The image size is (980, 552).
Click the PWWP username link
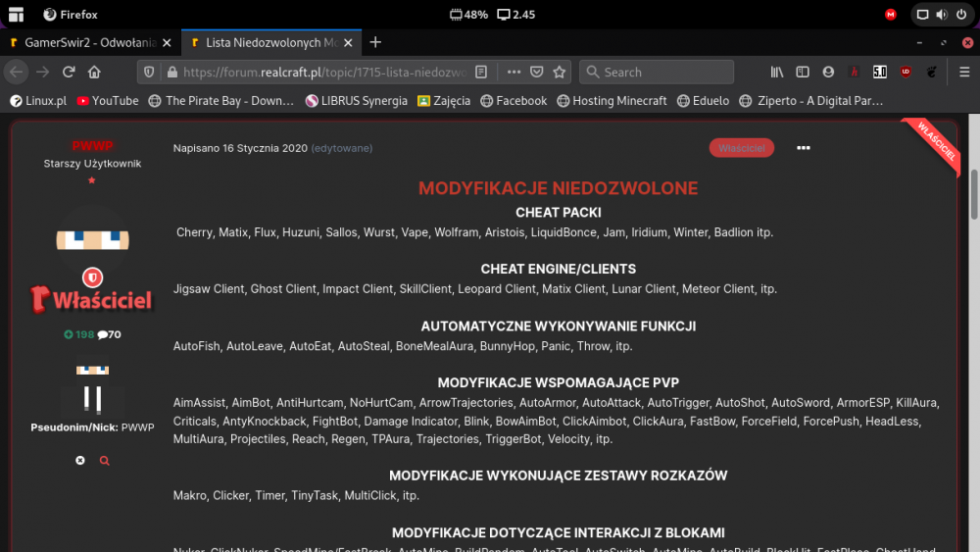92,146
